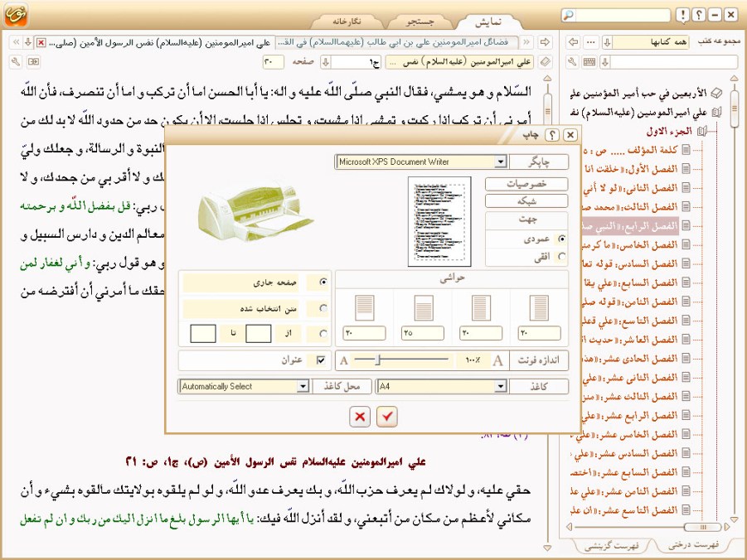Viewport: 747px width, 560px height.
Task: Select tree item الفصل التاسع عشر
Action: (x=624, y=510)
